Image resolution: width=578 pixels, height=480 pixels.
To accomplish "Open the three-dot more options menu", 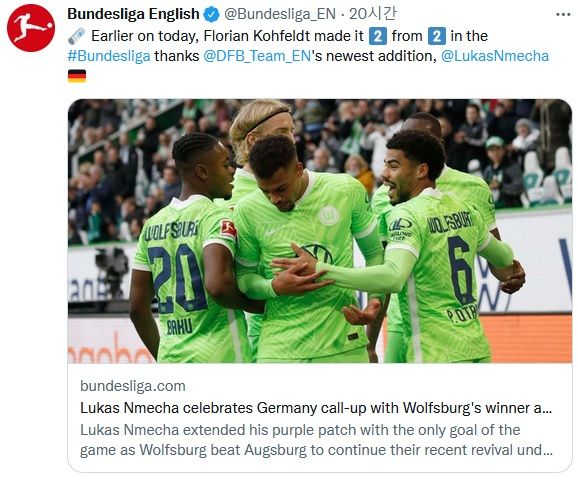I will coord(563,14).
